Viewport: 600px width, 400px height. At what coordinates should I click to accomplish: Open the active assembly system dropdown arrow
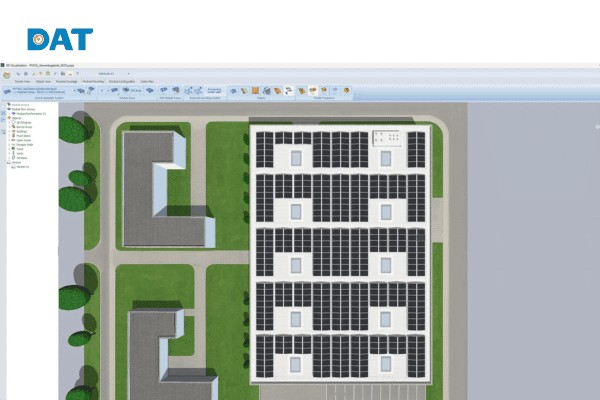[74, 90]
